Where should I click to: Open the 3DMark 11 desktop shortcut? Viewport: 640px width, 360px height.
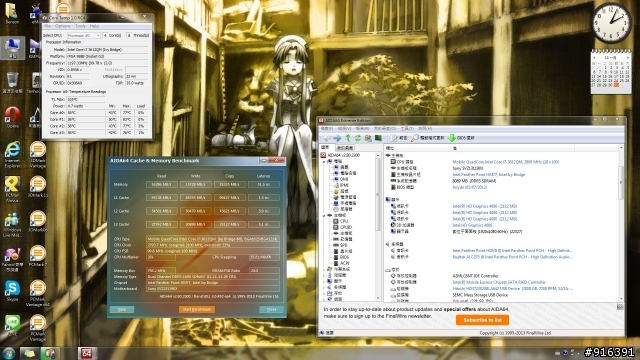tap(38, 187)
